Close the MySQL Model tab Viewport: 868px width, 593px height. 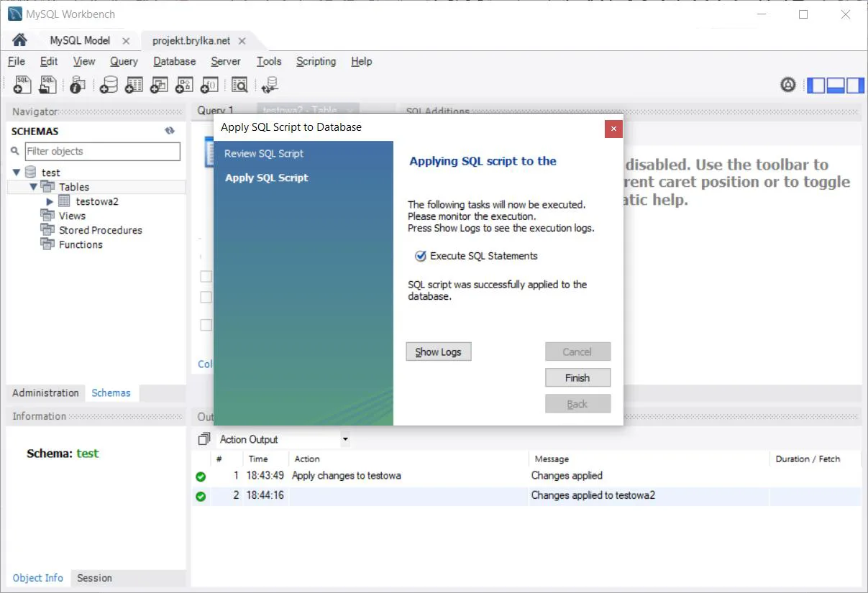[126, 41]
